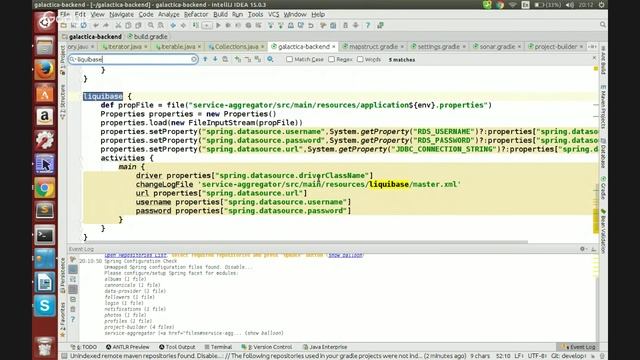Click the green Run triangle in the toolbar

coord(218,25)
